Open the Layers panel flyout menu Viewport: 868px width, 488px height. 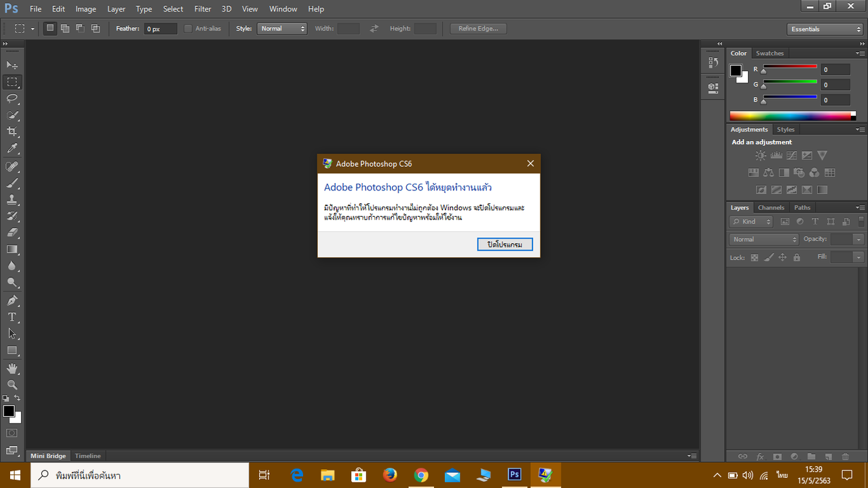click(860, 208)
